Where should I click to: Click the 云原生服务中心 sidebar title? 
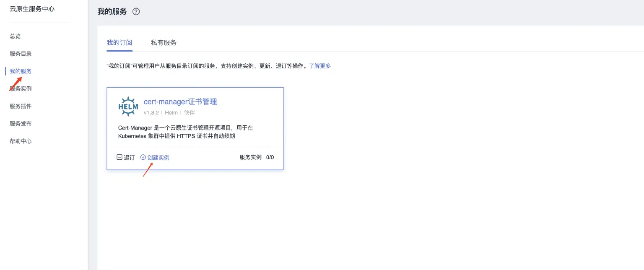(32, 9)
